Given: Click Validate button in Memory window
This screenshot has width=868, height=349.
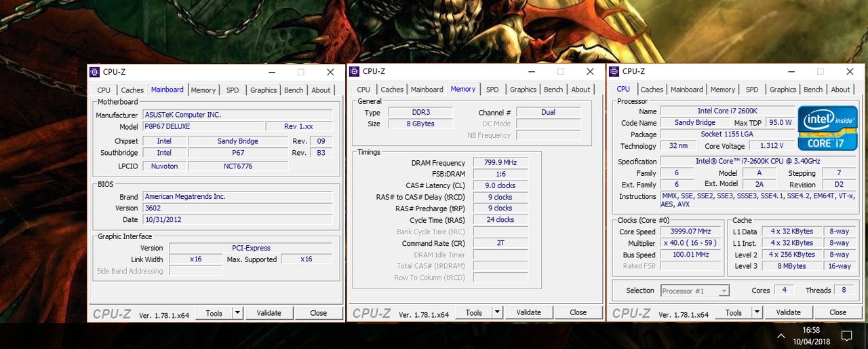Looking at the screenshot, I should click(x=528, y=313).
